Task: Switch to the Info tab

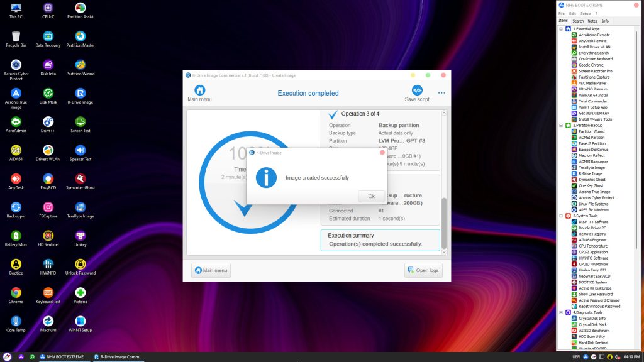Action: 605,21
